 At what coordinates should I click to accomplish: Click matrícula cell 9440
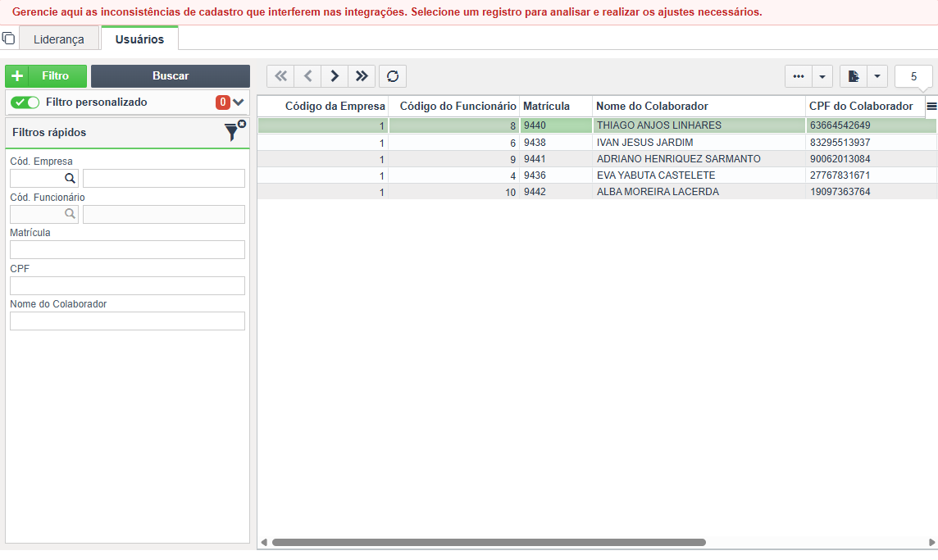tap(556, 125)
